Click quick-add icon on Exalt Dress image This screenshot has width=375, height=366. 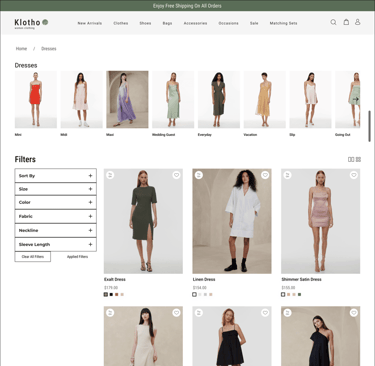coord(110,175)
